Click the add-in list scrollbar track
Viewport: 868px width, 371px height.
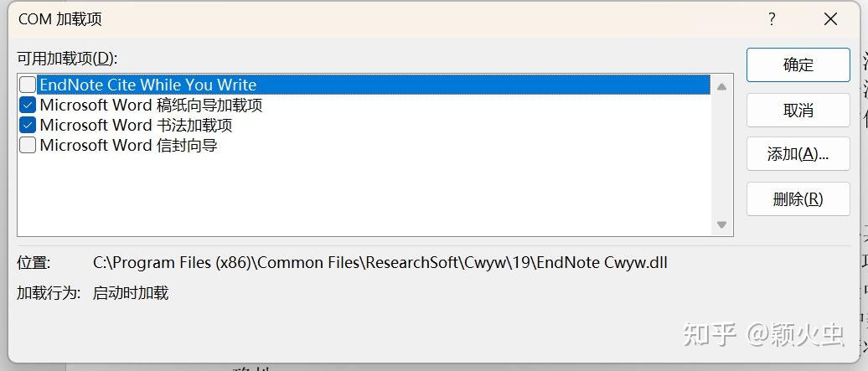(x=721, y=156)
